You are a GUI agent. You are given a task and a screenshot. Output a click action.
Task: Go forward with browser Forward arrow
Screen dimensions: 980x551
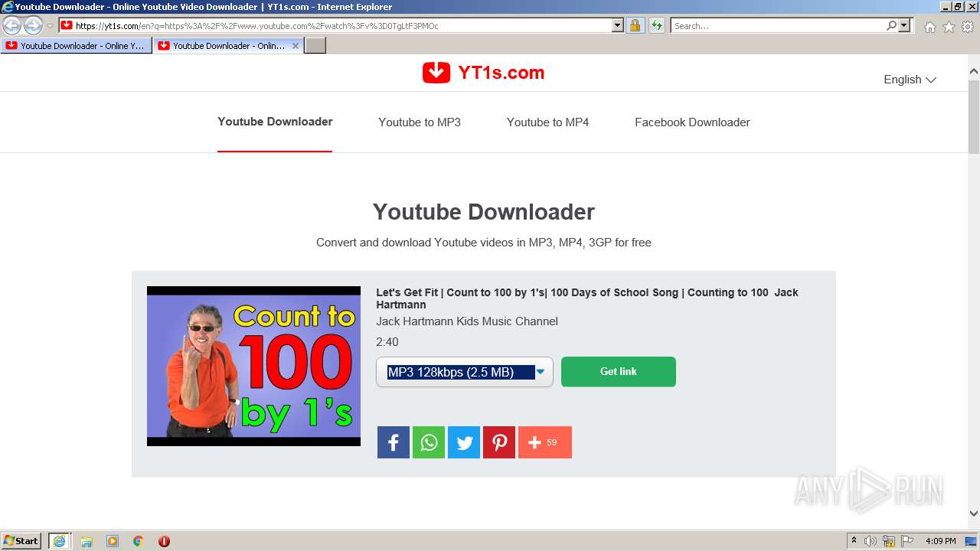33,25
